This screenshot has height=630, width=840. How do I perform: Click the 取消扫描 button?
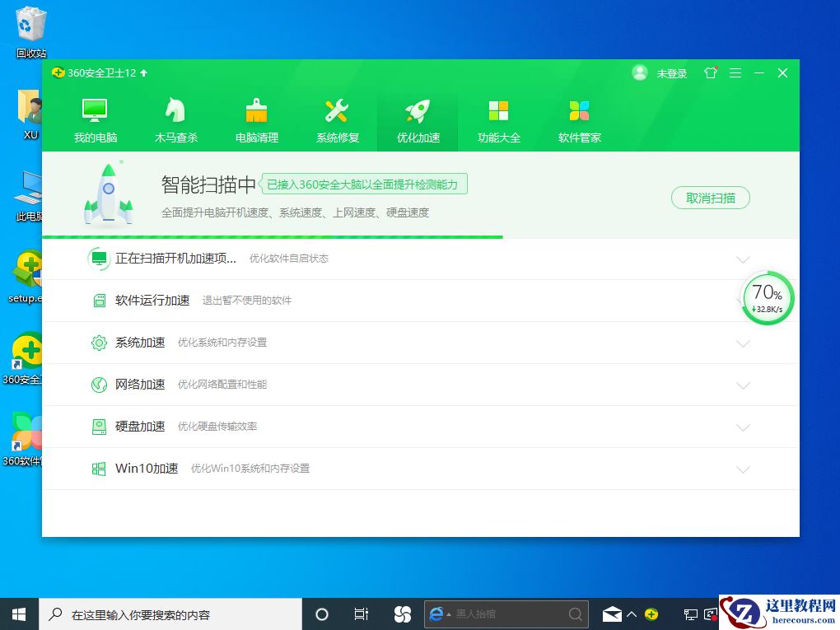(709, 198)
